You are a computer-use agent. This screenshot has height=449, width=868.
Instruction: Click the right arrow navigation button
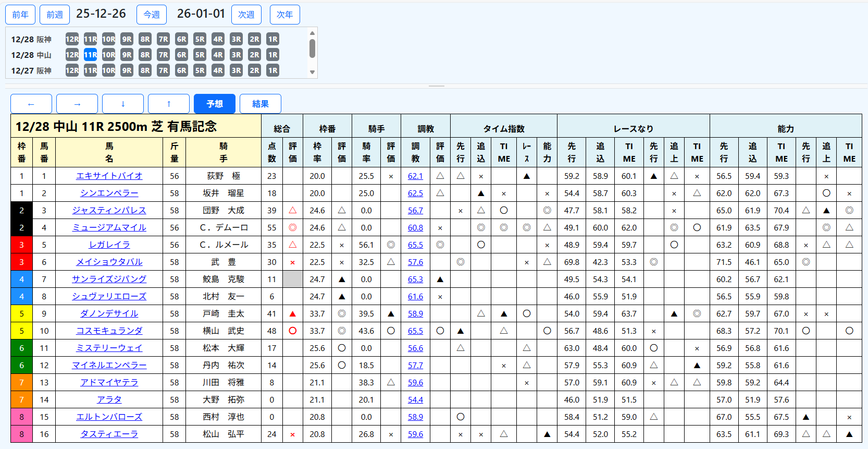point(77,104)
